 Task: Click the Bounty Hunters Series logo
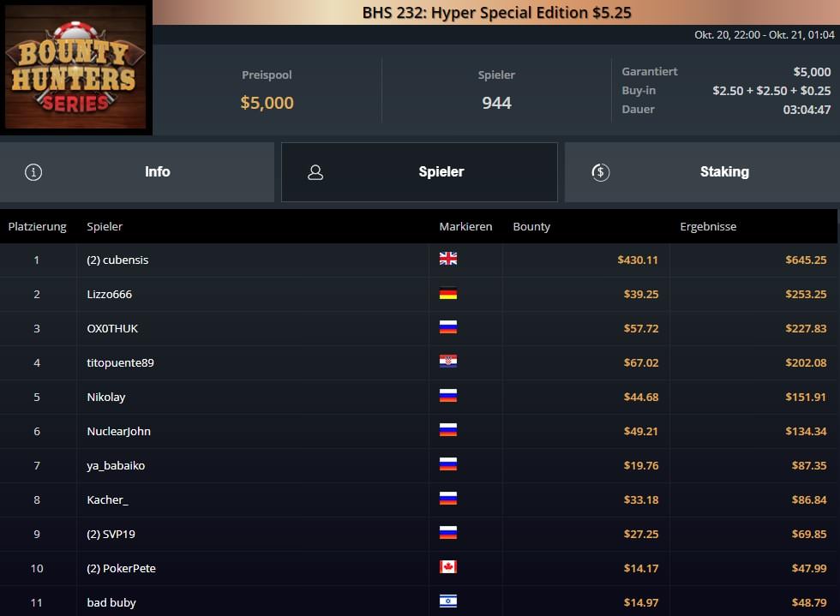pos(75,67)
